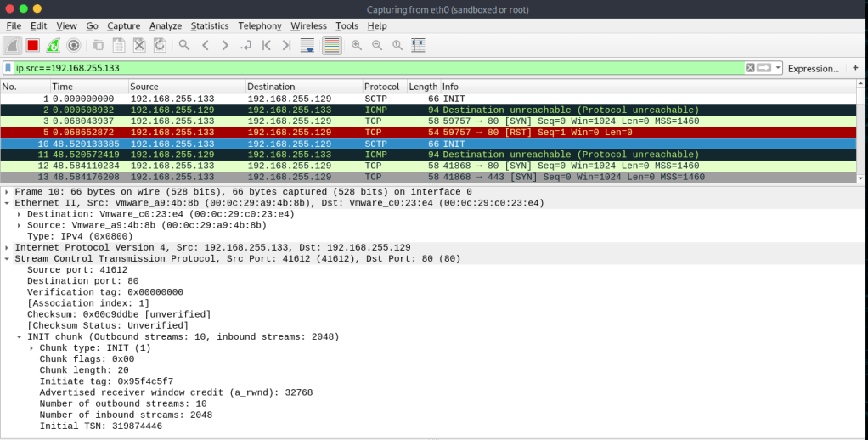Stop the running packet capture
Viewport: 868px width, 440px height.
point(33,45)
